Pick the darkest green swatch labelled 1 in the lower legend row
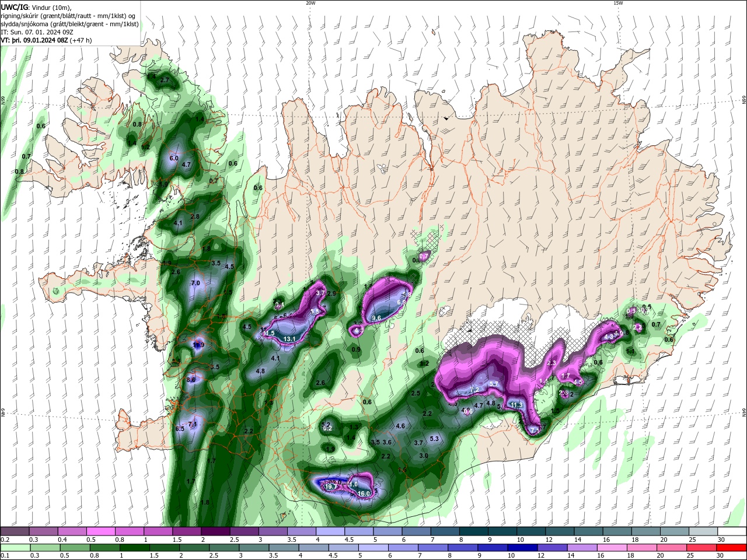The width and height of the screenshot is (747, 560). point(134,548)
